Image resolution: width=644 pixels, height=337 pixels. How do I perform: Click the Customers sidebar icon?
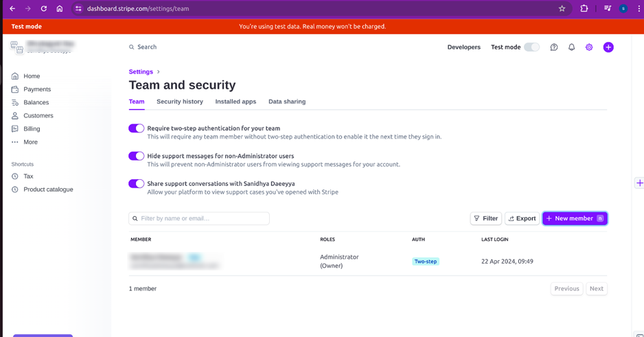click(15, 116)
